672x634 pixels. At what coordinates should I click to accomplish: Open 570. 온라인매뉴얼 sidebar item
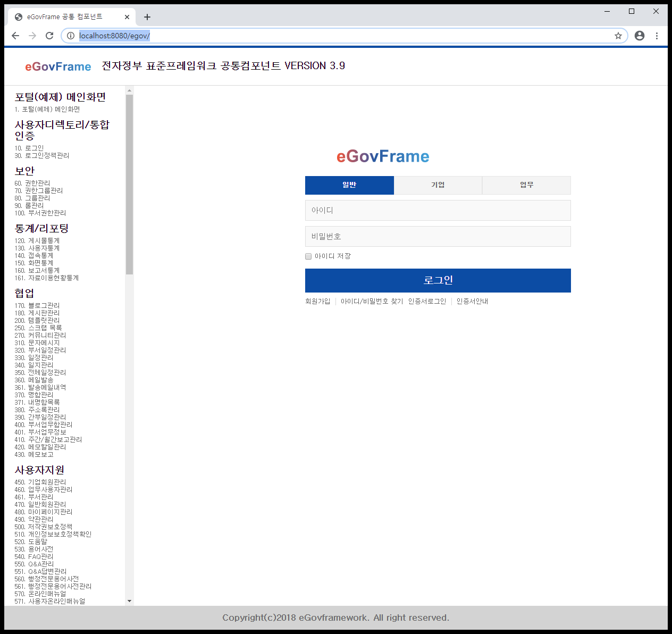pos(40,594)
